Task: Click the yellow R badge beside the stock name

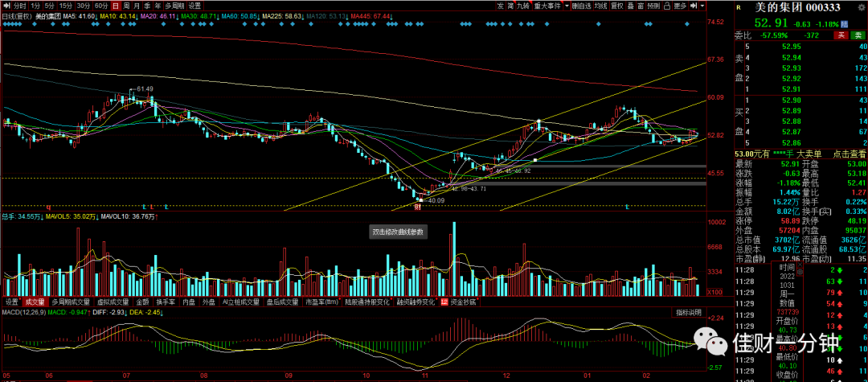Action: [x=739, y=8]
